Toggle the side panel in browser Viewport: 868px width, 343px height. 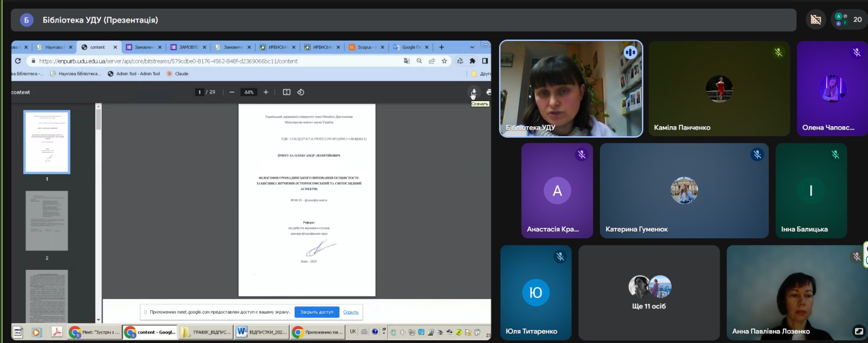(485, 61)
